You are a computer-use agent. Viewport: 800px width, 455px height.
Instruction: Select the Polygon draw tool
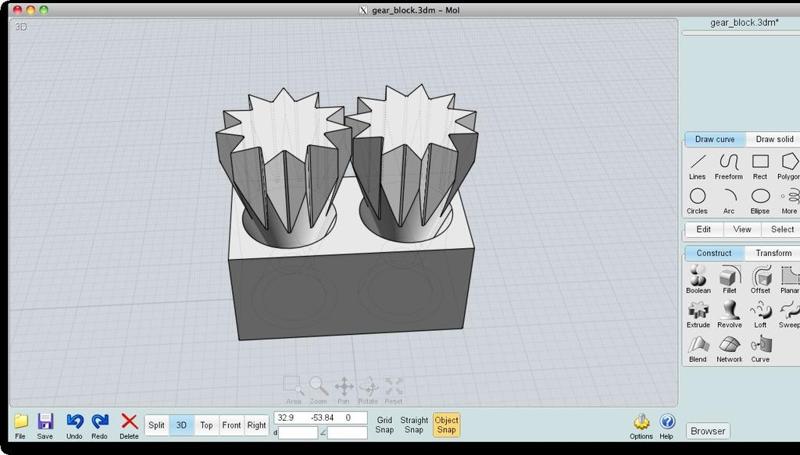click(x=790, y=167)
